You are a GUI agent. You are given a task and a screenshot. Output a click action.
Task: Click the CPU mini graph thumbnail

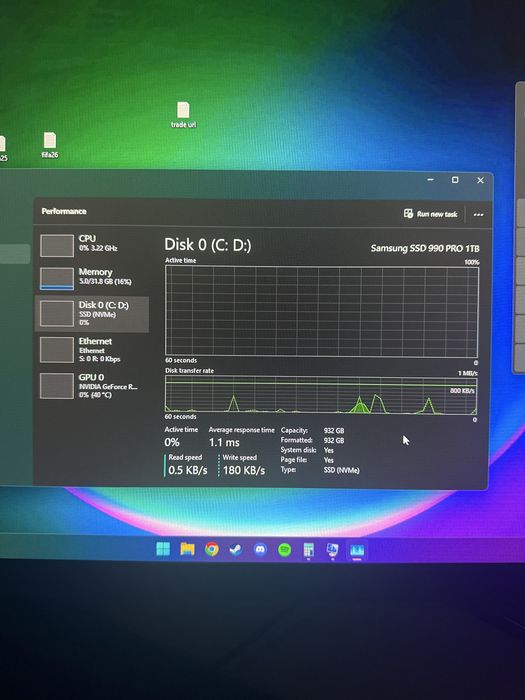tap(57, 246)
